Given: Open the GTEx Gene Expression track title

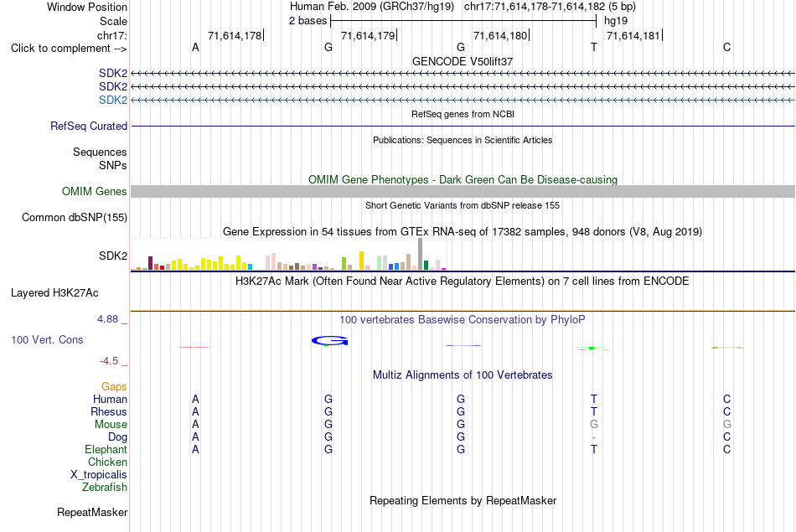Looking at the screenshot, I should 463,232.
